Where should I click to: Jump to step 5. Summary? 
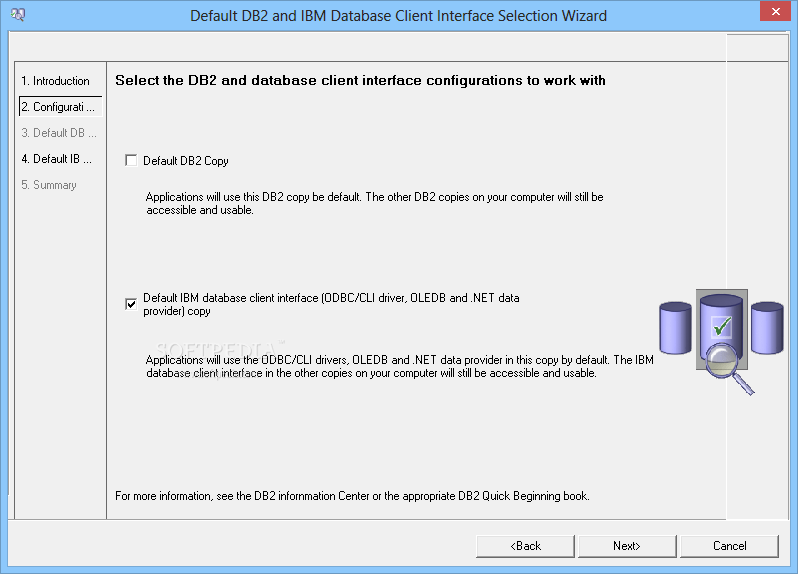(49, 185)
